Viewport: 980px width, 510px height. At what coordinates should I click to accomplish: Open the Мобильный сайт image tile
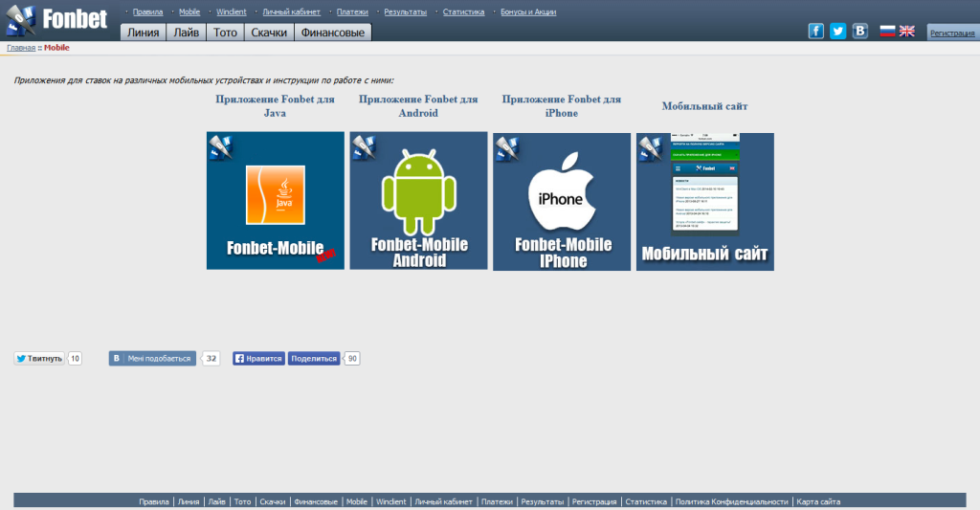pos(705,202)
